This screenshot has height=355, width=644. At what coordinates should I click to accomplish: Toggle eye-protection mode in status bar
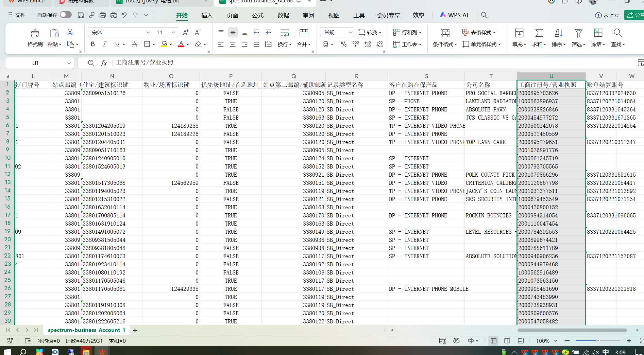pos(456,341)
